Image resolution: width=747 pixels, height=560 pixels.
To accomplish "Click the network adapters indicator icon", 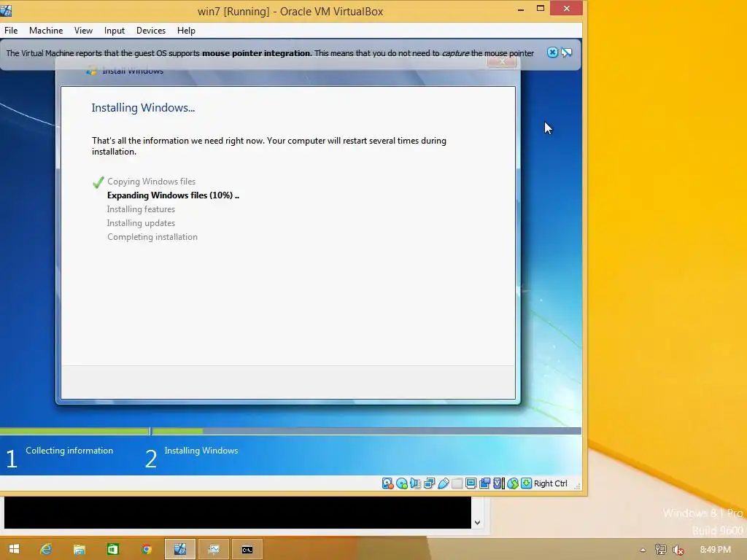I will point(429,483).
